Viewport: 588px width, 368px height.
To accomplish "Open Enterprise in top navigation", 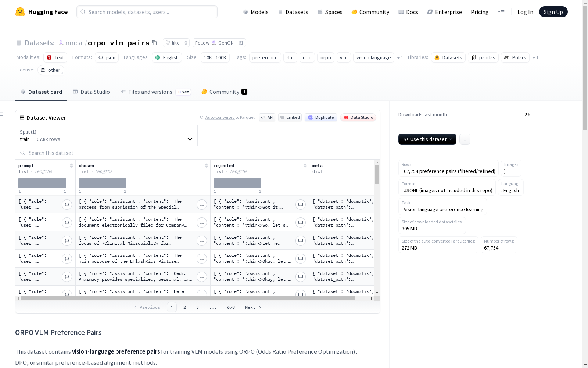I will (444, 12).
